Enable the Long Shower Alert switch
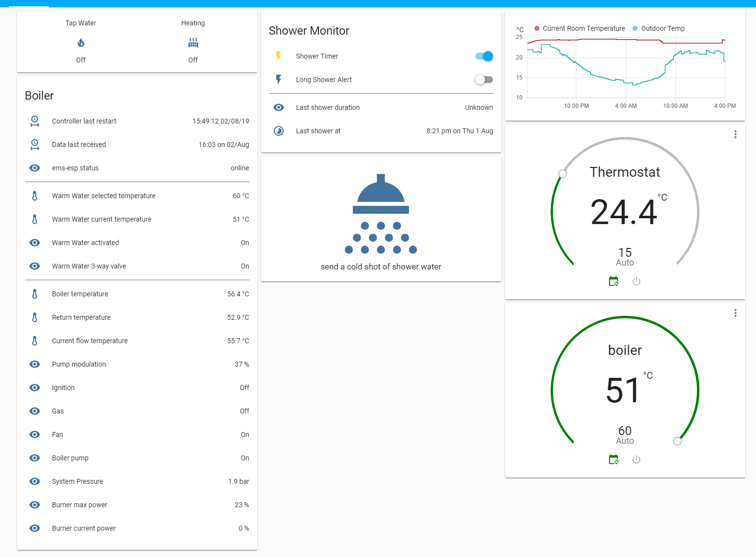The width and height of the screenshot is (756, 557). [484, 80]
